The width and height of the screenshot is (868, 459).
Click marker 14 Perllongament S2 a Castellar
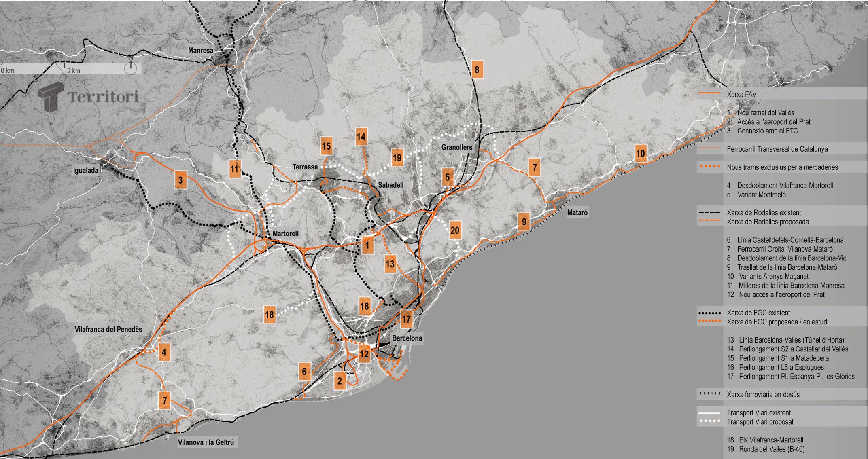coord(361,137)
